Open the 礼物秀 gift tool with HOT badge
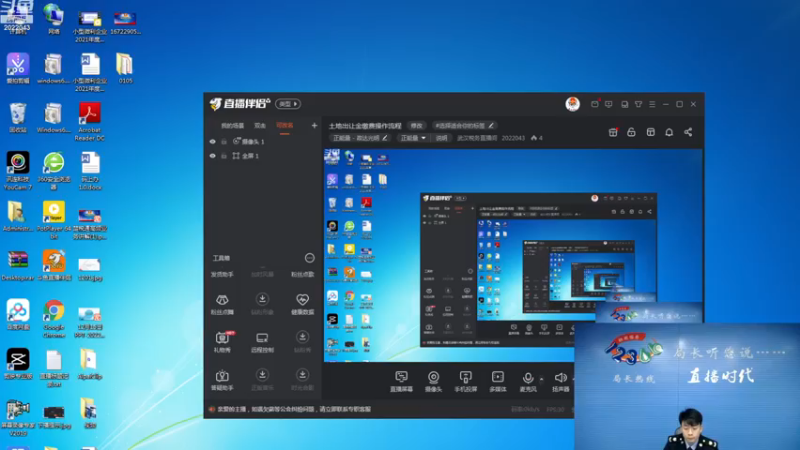Image resolution: width=800 pixels, height=450 pixels. coord(222,342)
